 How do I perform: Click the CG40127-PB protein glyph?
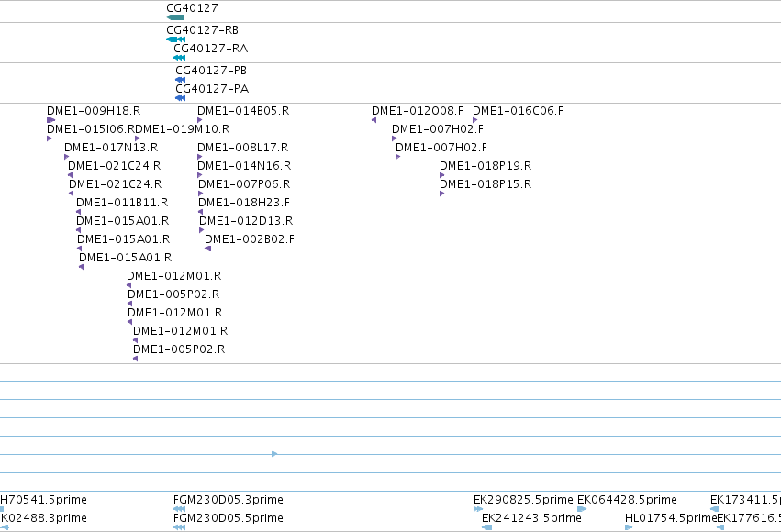[180, 80]
